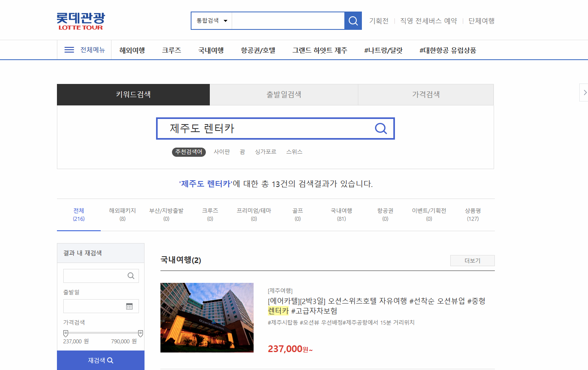Open the 국내여행 menu item

211,50
